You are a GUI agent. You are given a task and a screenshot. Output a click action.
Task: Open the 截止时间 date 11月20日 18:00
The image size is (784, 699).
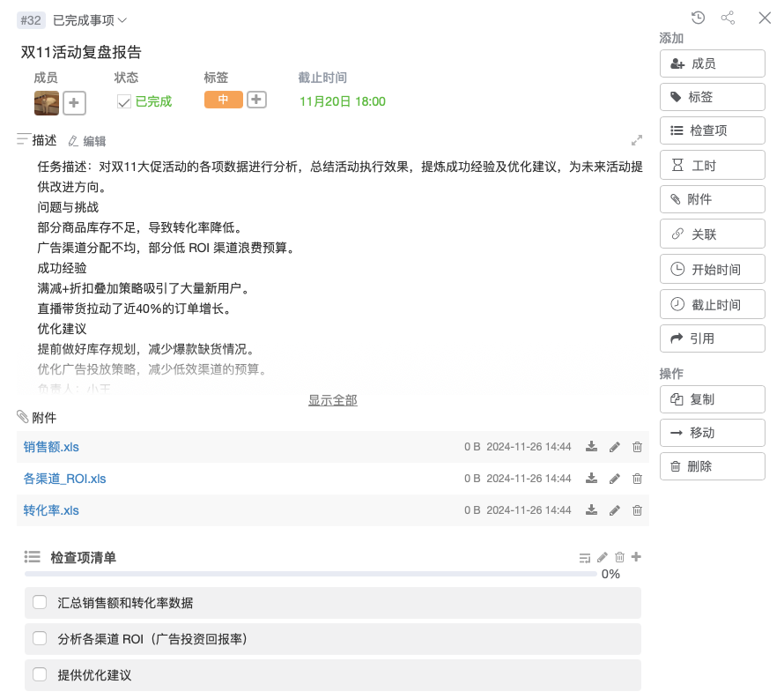343,101
